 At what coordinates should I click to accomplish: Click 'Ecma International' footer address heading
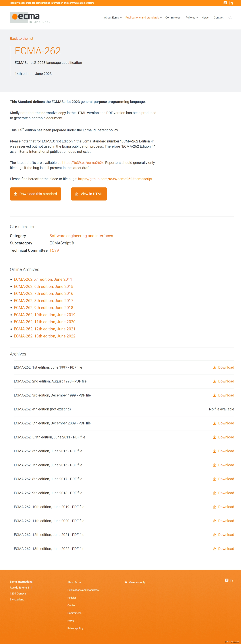(22, 582)
